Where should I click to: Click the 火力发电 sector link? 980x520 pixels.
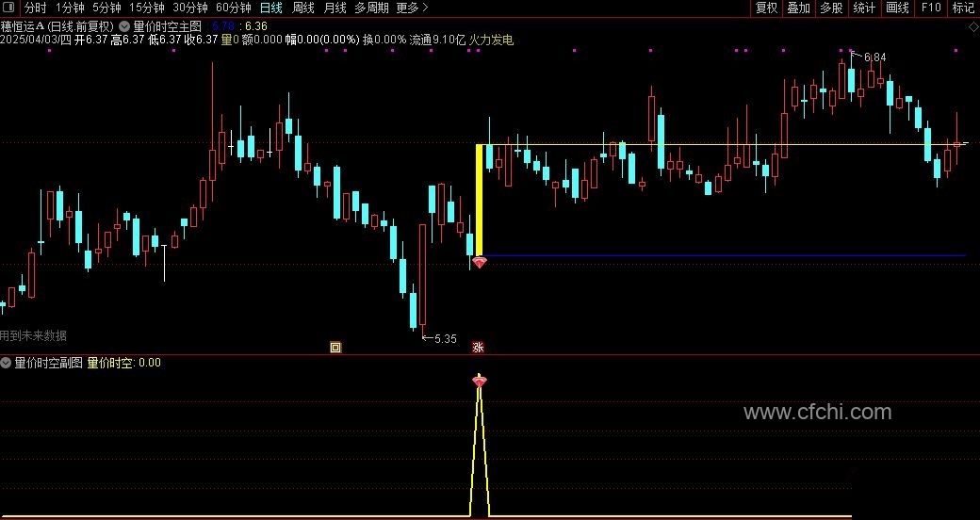[491, 40]
